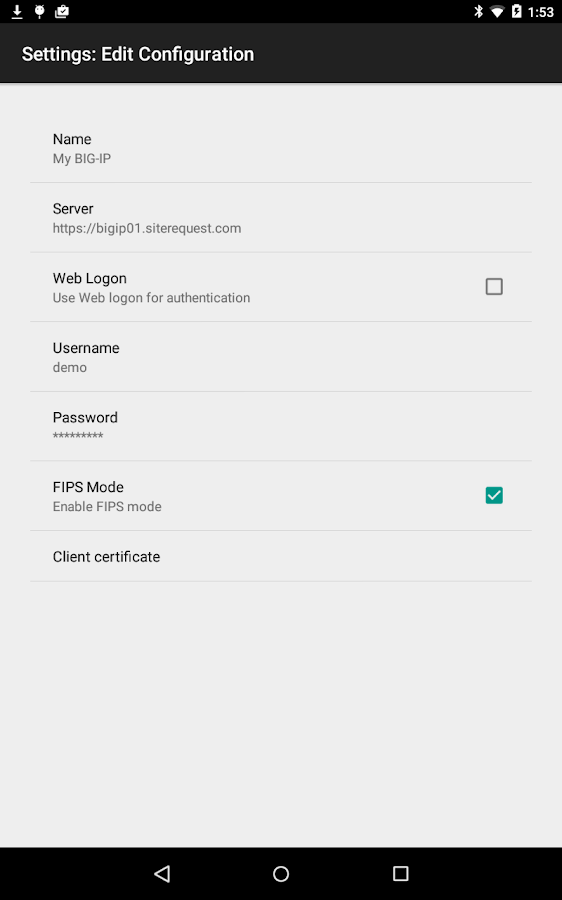The width and height of the screenshot is (562, 900).
Task: Tap the clock showing 1:53
Action: point(541,12)
